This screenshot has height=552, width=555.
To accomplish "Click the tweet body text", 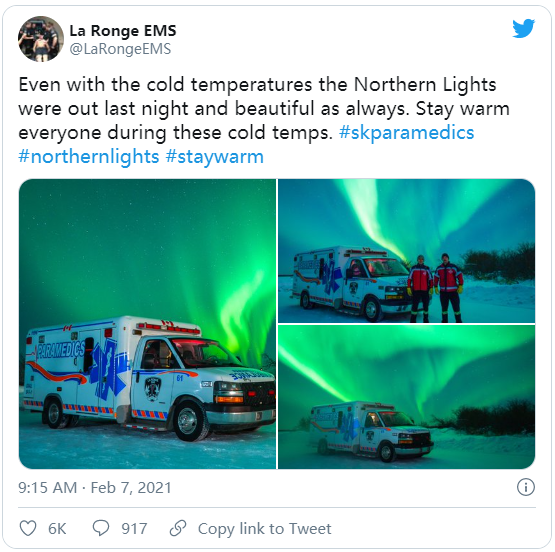I will tap(264, 121).
